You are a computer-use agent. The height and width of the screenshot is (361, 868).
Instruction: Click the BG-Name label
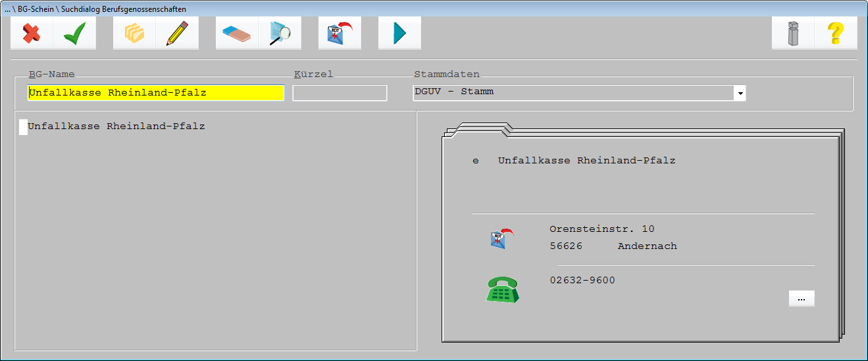coord(51,74)
